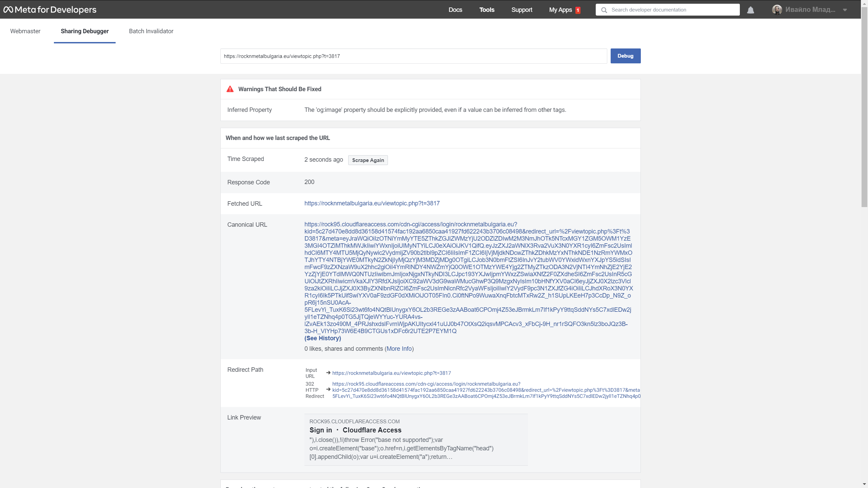This screenshot has width=868, height=488.
Task: Open More Info about likes and shares
Action: (399, 348)
